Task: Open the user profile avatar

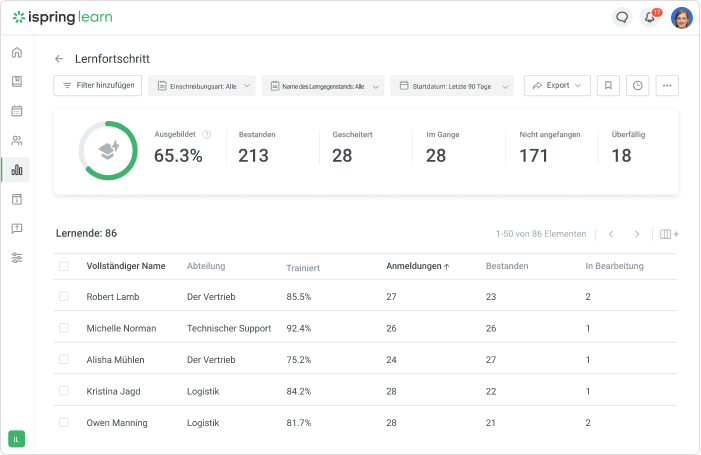Action: coord(681,18)
